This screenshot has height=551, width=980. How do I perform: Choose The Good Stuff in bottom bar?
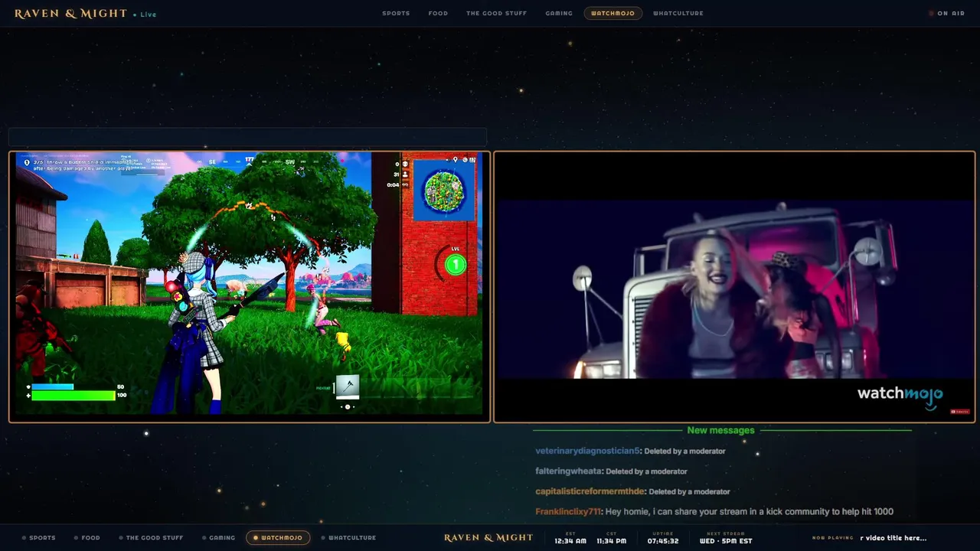pyautogui.click(x=152, y=538)
